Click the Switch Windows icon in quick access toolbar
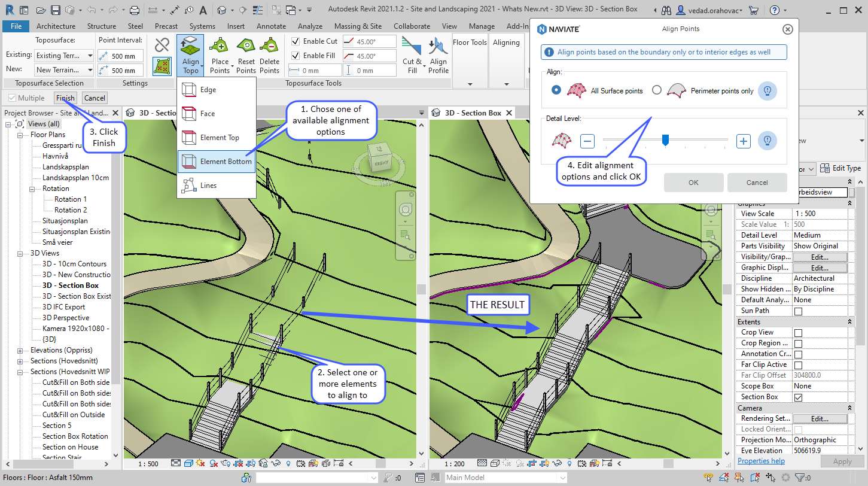868x486 pixels. click(x=291, y=10)
